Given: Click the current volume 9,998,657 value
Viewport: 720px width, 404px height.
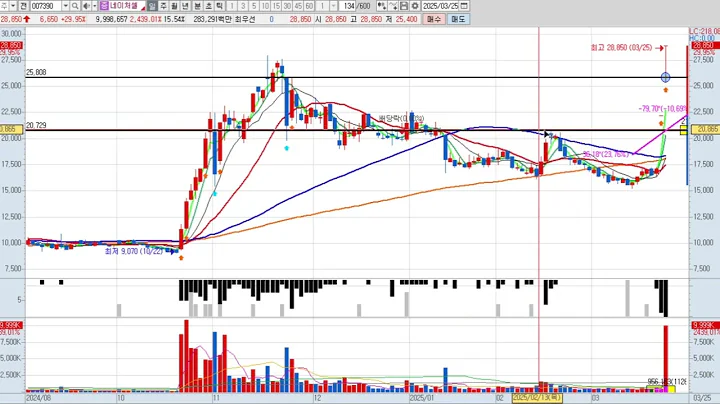Looking at the screenshot, I should pyautogui.click(x=112, y=19).
